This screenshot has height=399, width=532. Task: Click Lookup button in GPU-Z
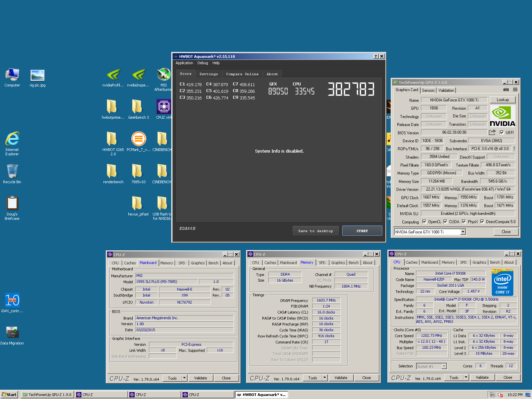click(x=503, y=100)
